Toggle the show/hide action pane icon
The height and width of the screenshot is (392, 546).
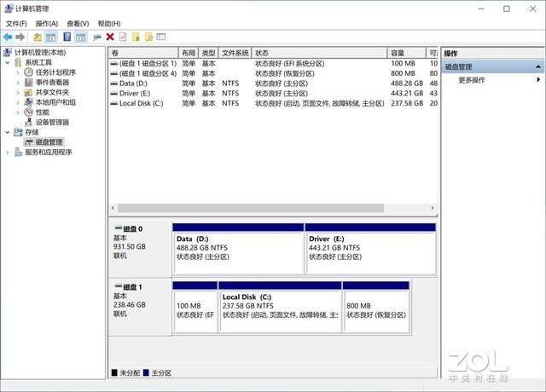[80, 37]
